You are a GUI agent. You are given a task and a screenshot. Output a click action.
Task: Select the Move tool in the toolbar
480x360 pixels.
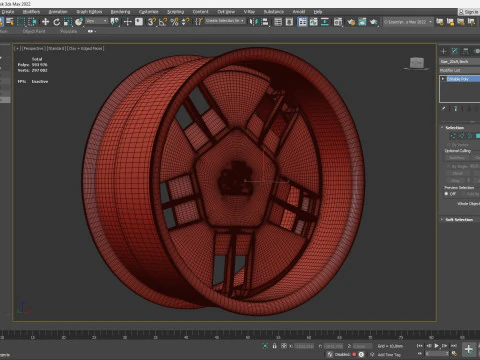click(x=45, y=22)
